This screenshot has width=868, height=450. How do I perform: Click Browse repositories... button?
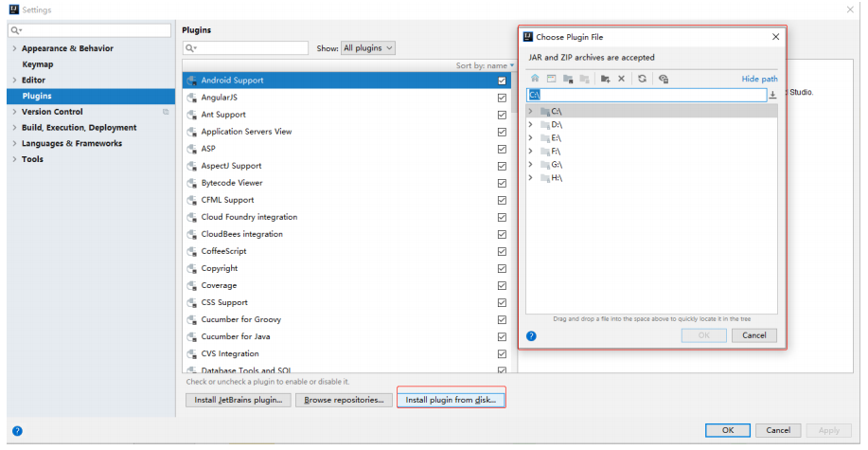[x=344, y=400]
